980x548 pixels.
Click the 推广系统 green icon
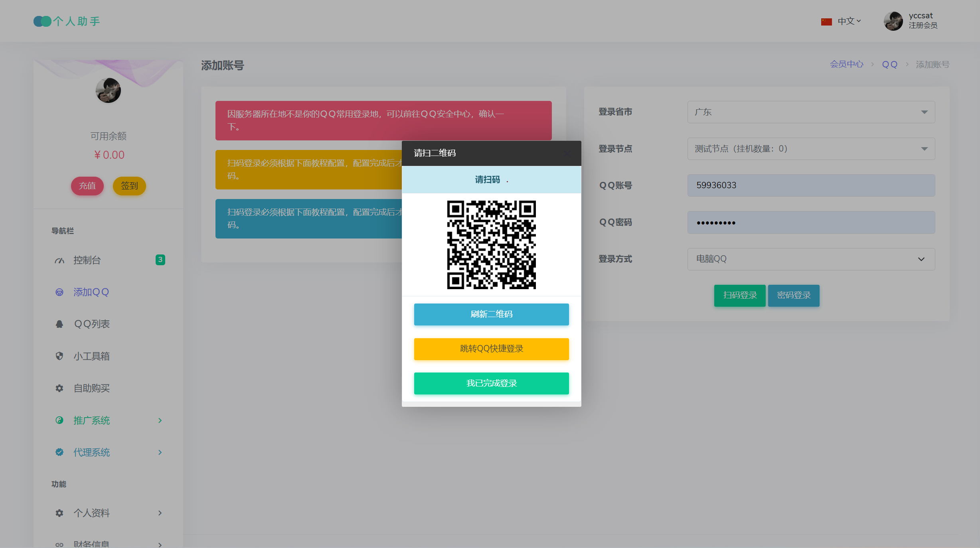click(x=59, y=420)
